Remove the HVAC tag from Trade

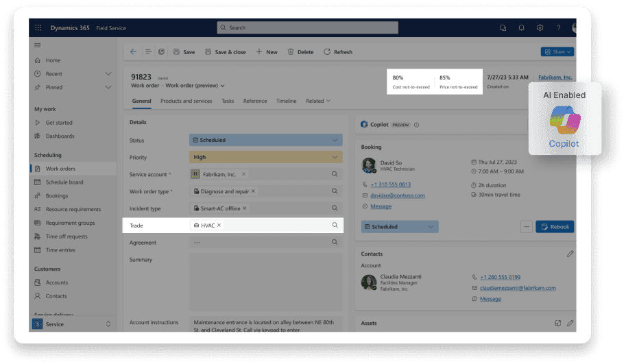(219, 225)
